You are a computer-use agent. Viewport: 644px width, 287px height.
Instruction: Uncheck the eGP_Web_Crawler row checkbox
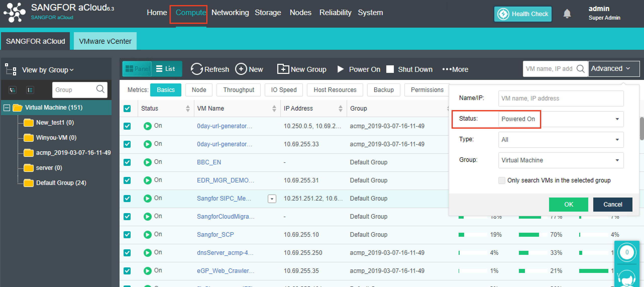[x=127, y=271]
